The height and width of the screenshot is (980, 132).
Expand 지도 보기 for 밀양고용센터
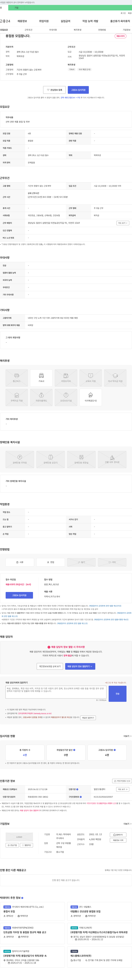point(123,789)
